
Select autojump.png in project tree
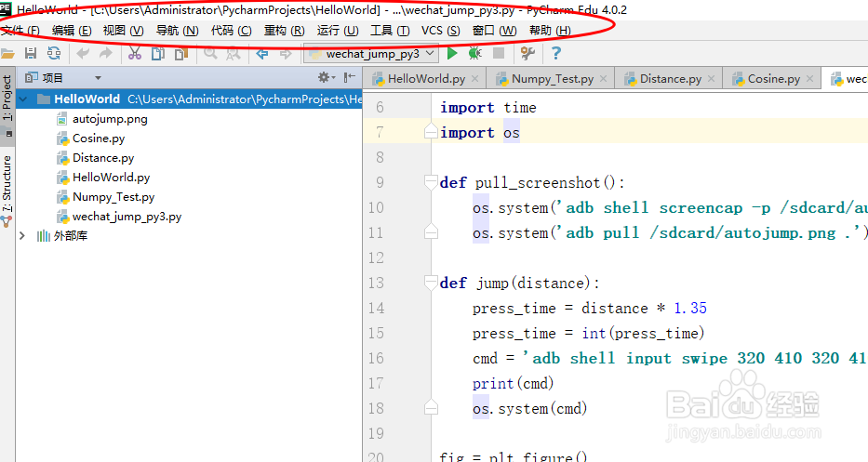(x=110, y=118)
